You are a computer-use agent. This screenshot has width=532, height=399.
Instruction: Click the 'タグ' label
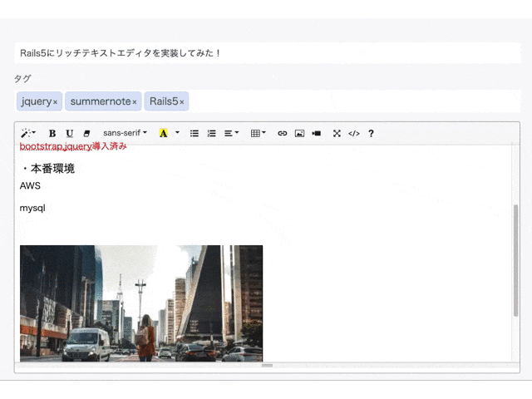pos(22,79)
